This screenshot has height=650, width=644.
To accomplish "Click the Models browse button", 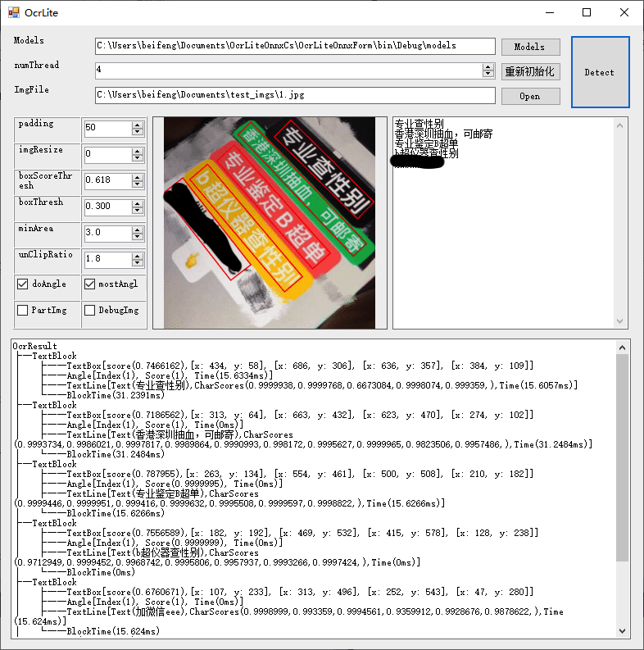I will 530,47.
